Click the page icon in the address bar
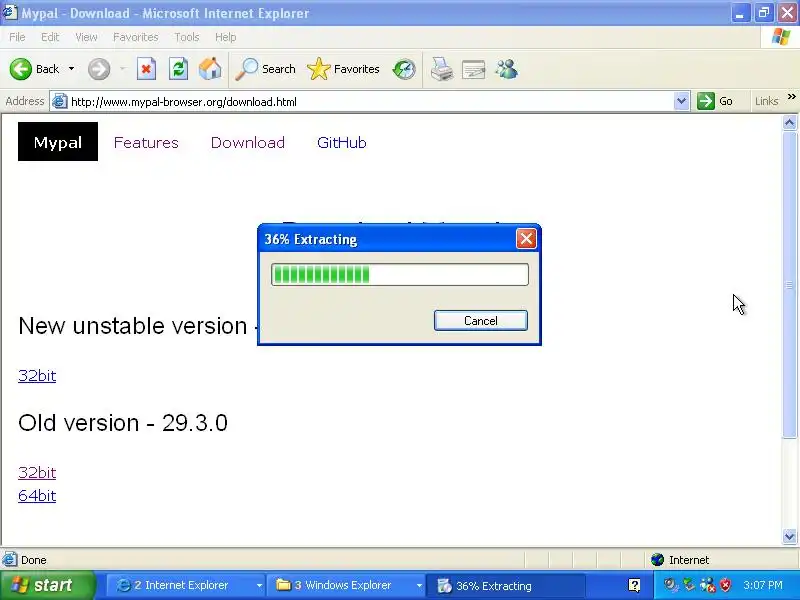Image resolution: width=800 pixels, height=600 pixels. (59, 101)
